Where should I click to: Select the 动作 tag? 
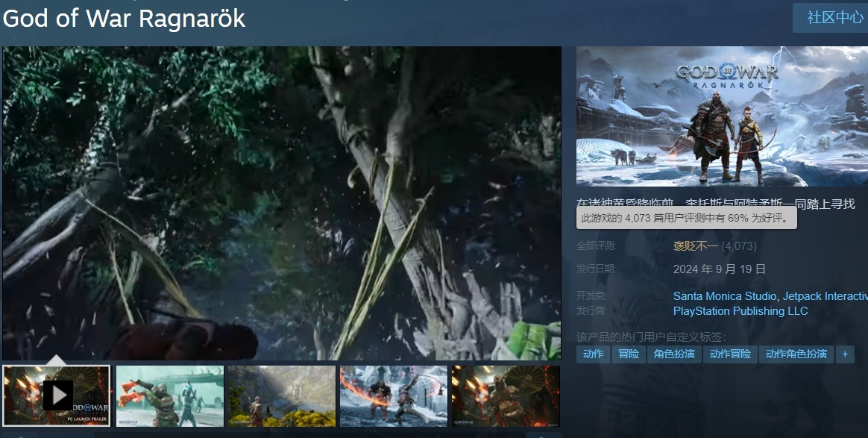click(x=593, y=354)
